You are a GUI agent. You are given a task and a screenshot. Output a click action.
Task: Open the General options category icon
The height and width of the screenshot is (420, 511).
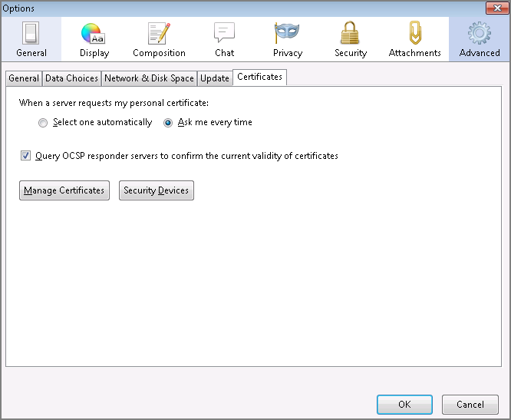pyautogui.click(x=31, y=33)
